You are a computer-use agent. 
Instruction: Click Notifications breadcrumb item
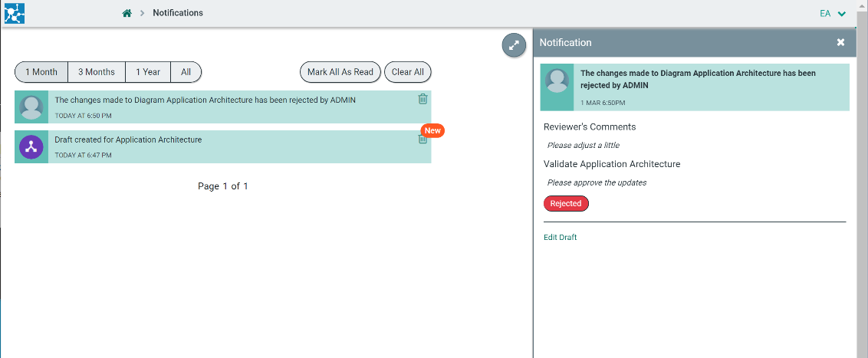tap(178, 13)
